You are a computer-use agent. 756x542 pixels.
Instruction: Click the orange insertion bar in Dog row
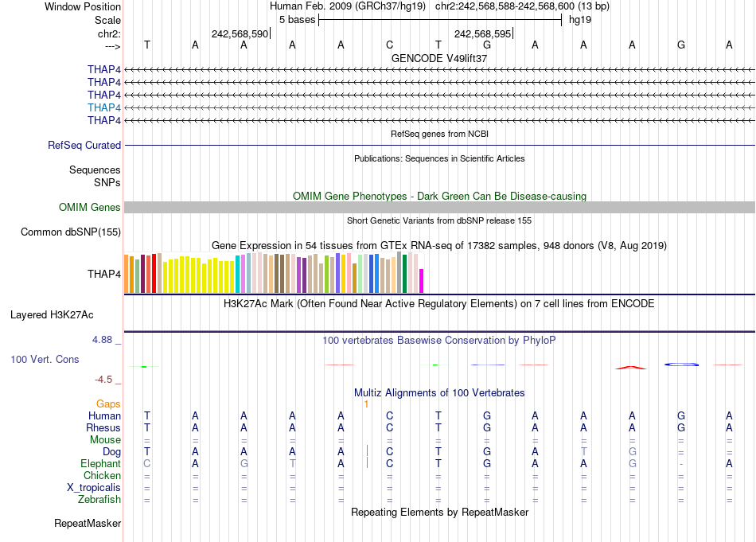[368, 450]
